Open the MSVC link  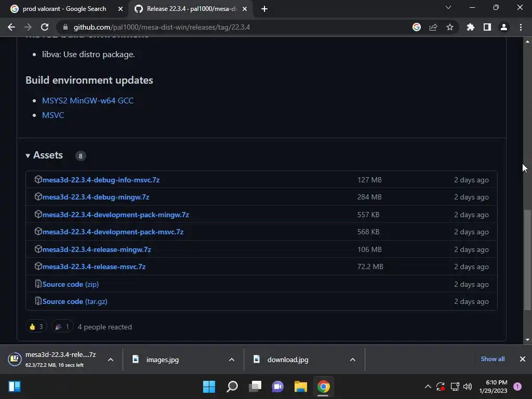(x=53, y=115)
